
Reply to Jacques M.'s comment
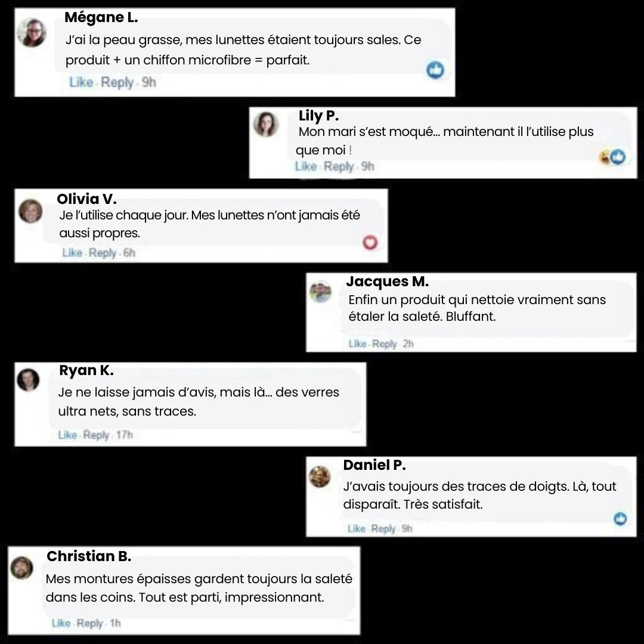(x=385, y=344)
